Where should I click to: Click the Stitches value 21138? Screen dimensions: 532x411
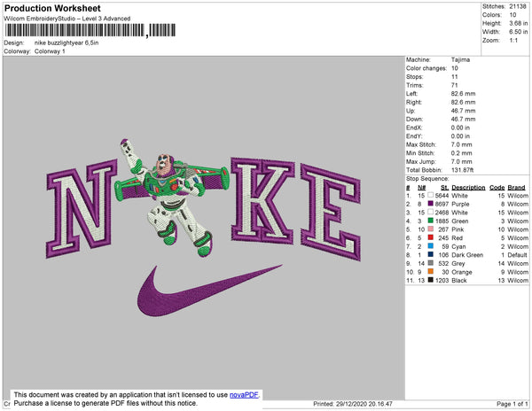pyautogui.click(x=518, y=6)
